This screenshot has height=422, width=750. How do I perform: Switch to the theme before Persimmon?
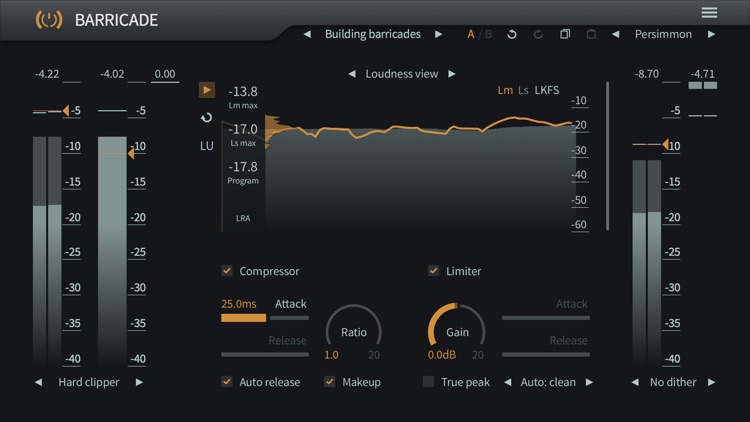tap(616, 34)
